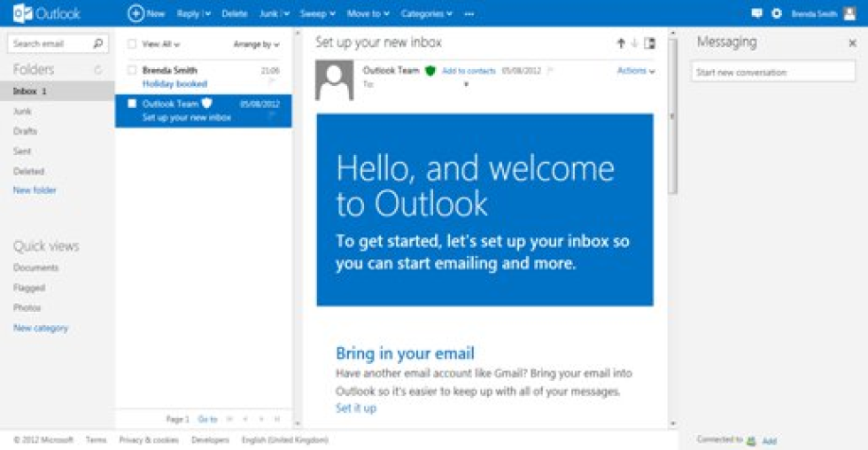Click the search magnifier icon
868x450 pixels.
coord(98,43)
